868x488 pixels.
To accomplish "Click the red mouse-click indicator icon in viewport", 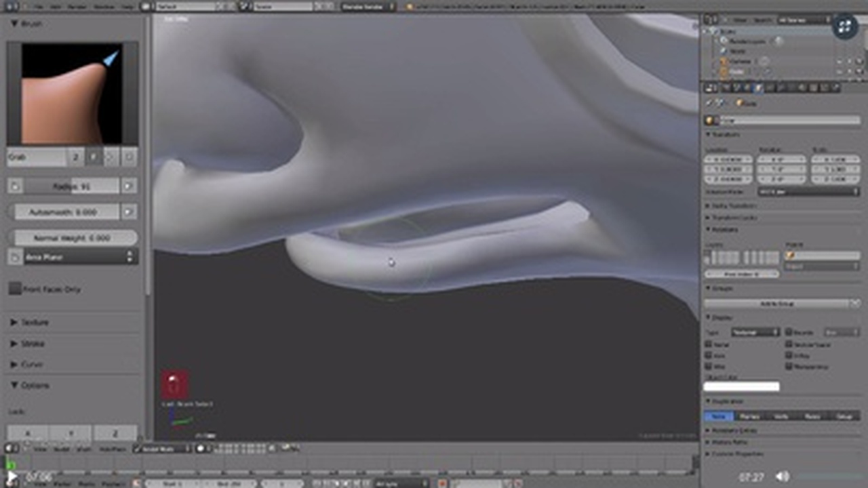I will pos(175,384).
